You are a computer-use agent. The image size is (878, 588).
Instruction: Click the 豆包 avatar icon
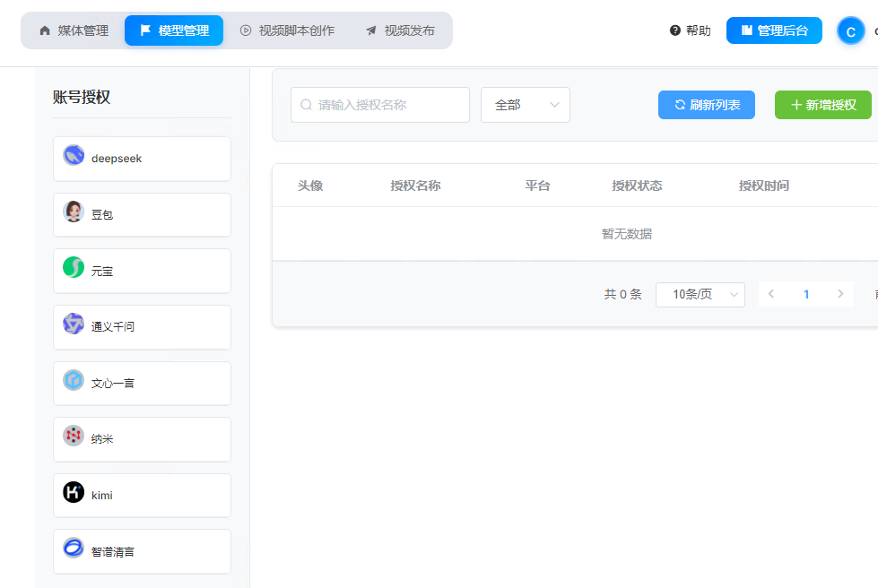pyautogui.click(x=74, y=212)
